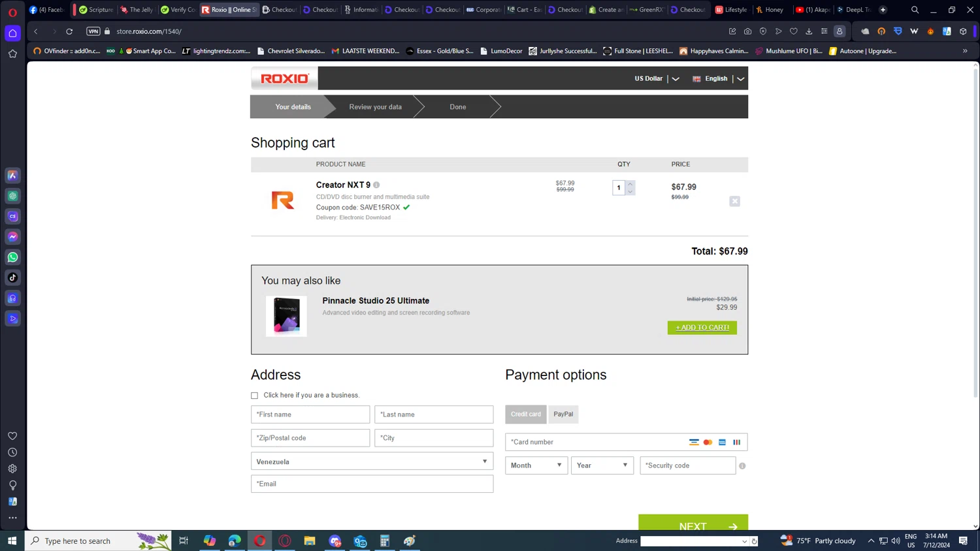This screenshot has width=980, height=551.
Task: Open the sidebar three-dot more menu
Action: pos(12,518)
